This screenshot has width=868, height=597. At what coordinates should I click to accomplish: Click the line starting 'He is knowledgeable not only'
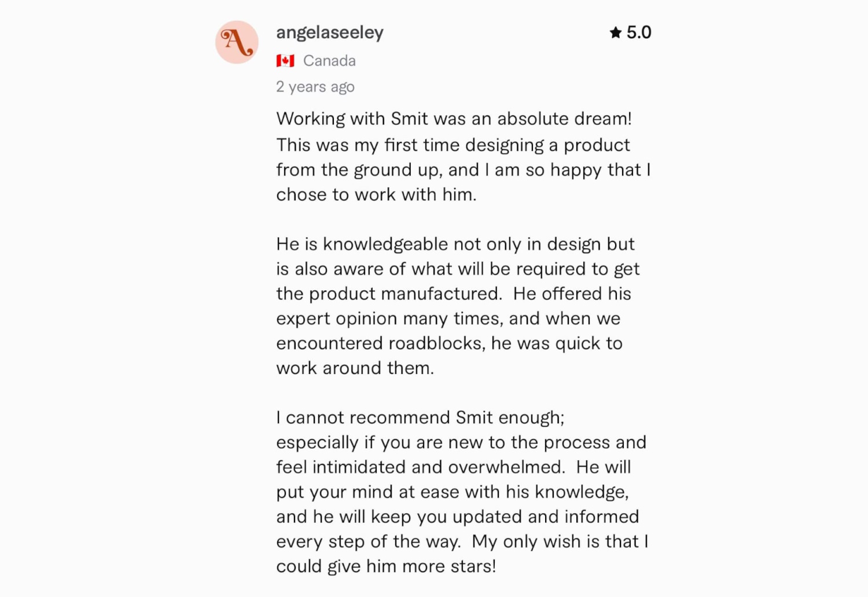pos(455,244)
